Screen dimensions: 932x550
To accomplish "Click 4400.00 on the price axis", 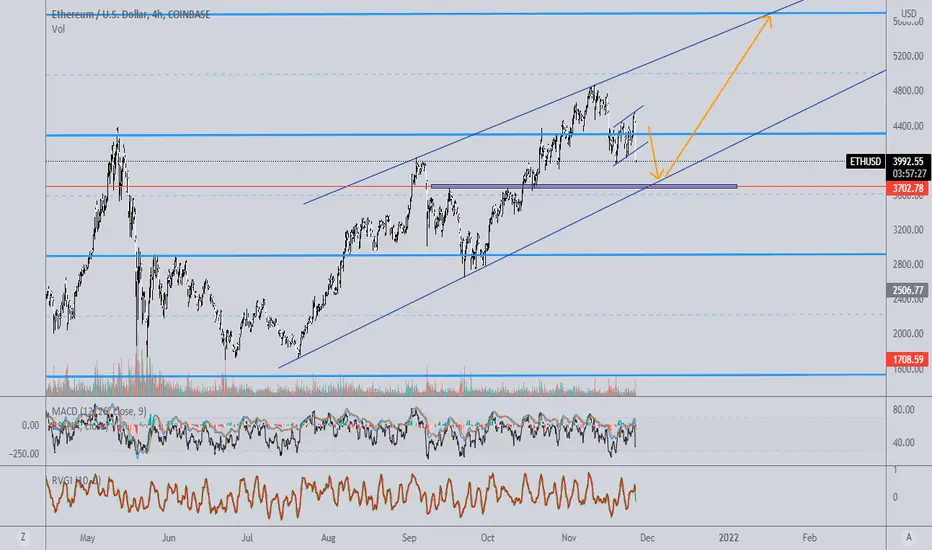I will click(908, 125).
